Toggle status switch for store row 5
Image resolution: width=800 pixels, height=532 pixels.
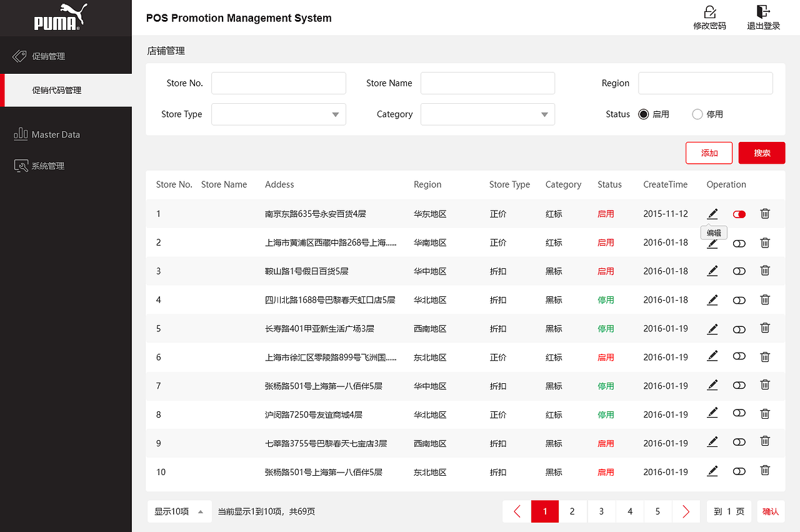pyautogui.click(x=739, y=329)
